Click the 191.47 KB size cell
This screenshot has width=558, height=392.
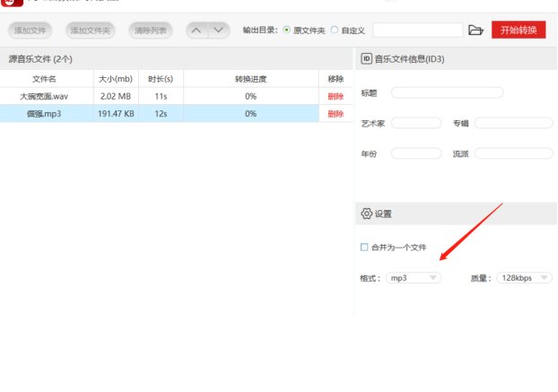[x=116, y=114]
